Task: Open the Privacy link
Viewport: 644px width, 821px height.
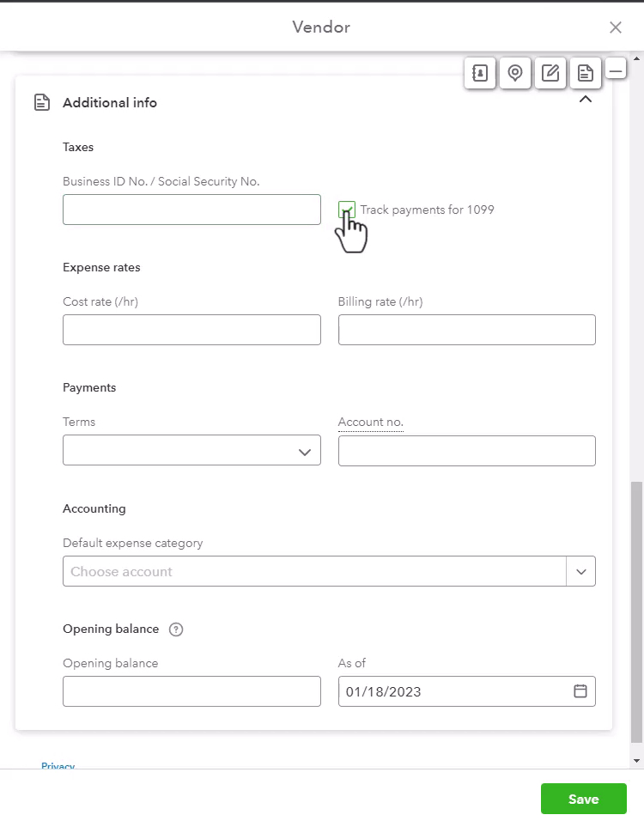Action: 58,765
